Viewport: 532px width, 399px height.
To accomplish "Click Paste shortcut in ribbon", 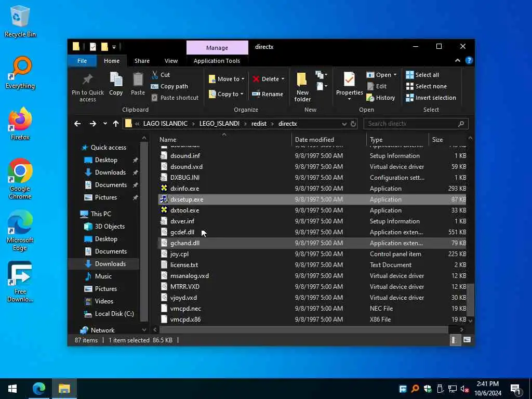I will (x=175, y=98).
